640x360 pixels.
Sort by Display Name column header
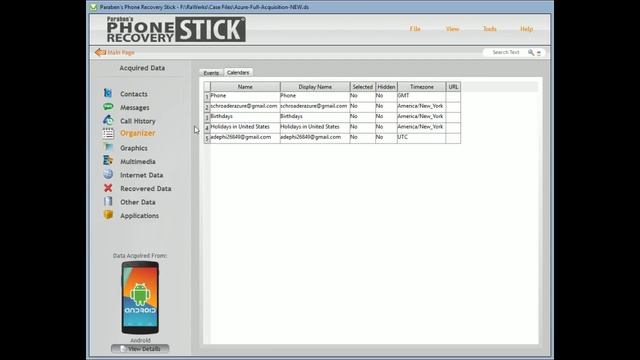pos(315,87)
